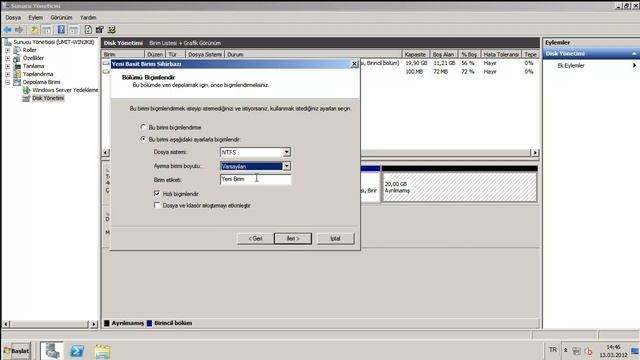The height and width of the screenshot is (360, 640).
Task: Expand the Özellikler tree node
Action: [8, 58]
